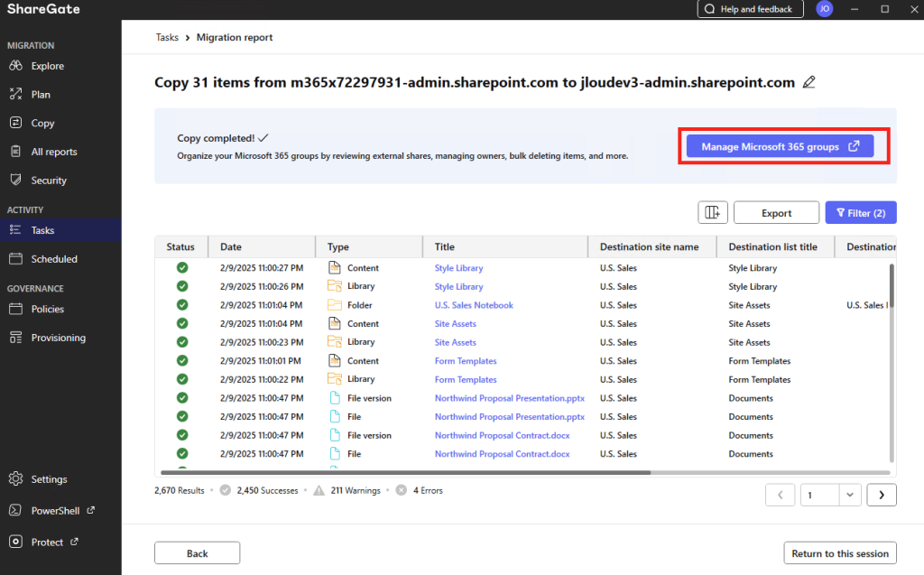Open the column chooser icon button

point(713,212)
